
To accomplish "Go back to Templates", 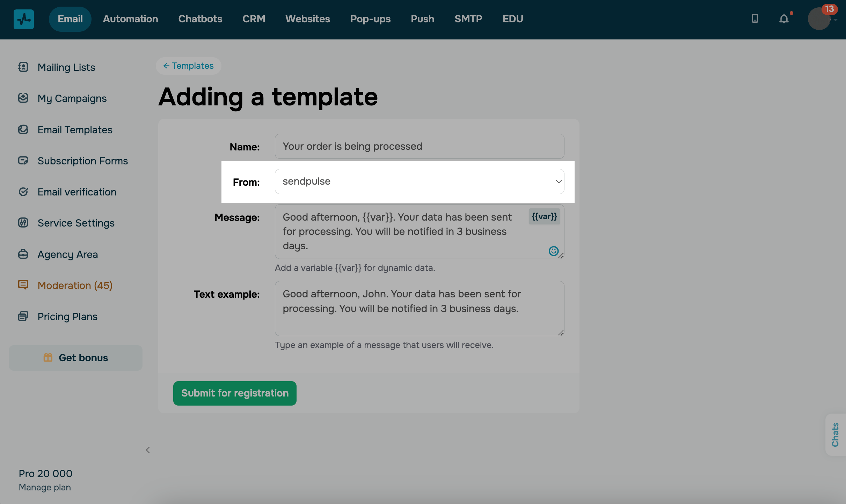I will point(188,66).
